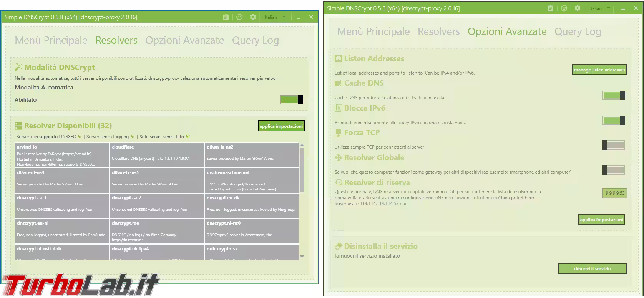Toggle the Resolver Globale switch on
This screenshot has height=298, width=644.
[613, 170]
